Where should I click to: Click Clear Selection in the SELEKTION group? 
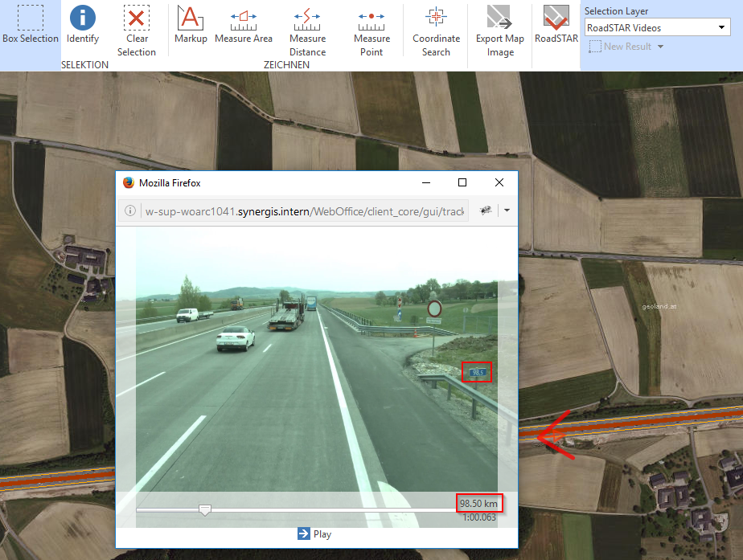click(x=137, y=31)
